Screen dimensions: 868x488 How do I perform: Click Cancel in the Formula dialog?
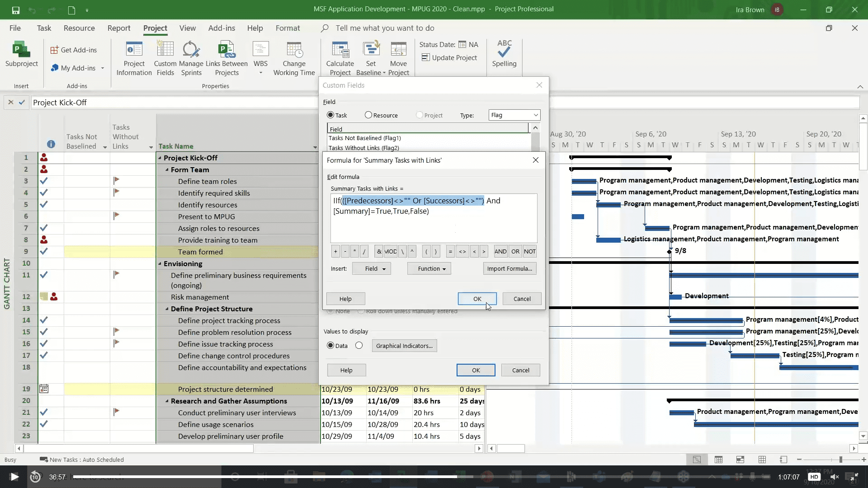point(522,299)
